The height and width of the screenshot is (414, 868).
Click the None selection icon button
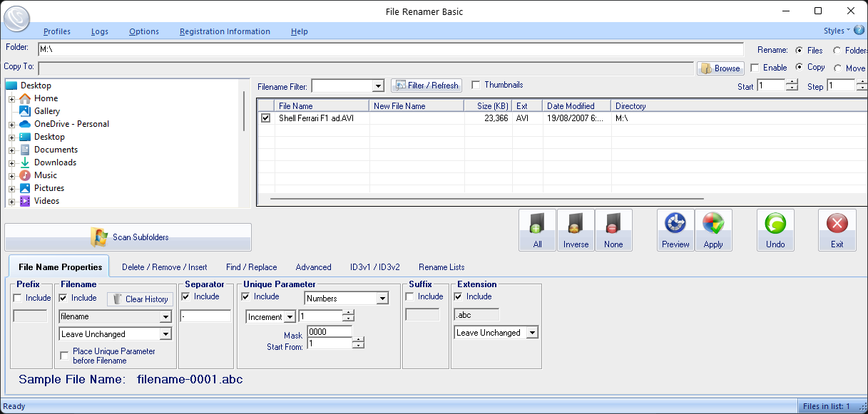click(x=613, y=230)
